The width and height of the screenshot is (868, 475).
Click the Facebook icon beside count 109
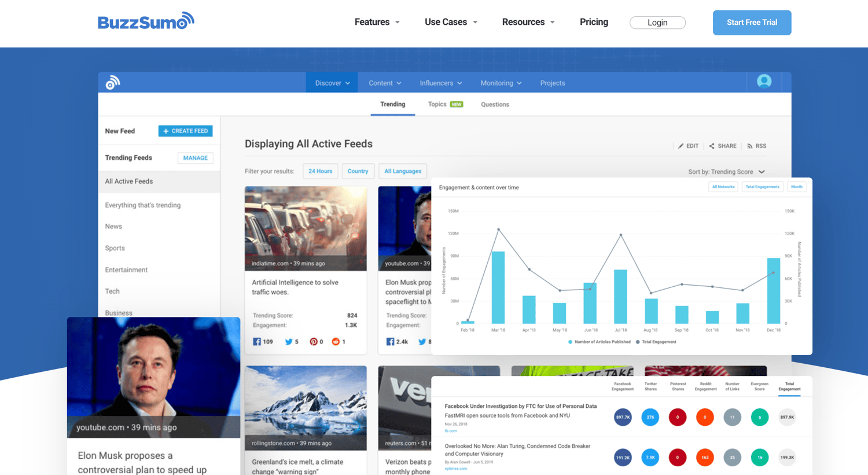[x=257, y=342]
